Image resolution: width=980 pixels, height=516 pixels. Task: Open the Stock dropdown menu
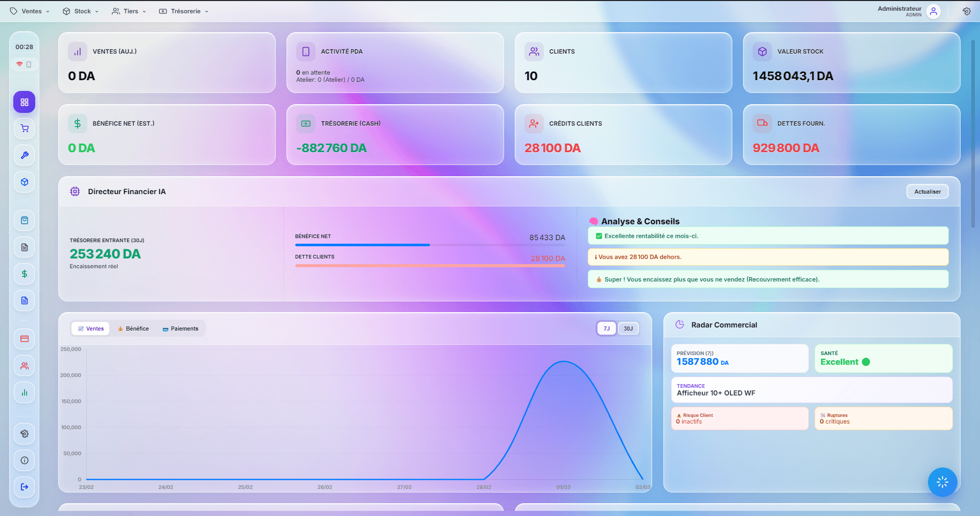tap(80, 11)
